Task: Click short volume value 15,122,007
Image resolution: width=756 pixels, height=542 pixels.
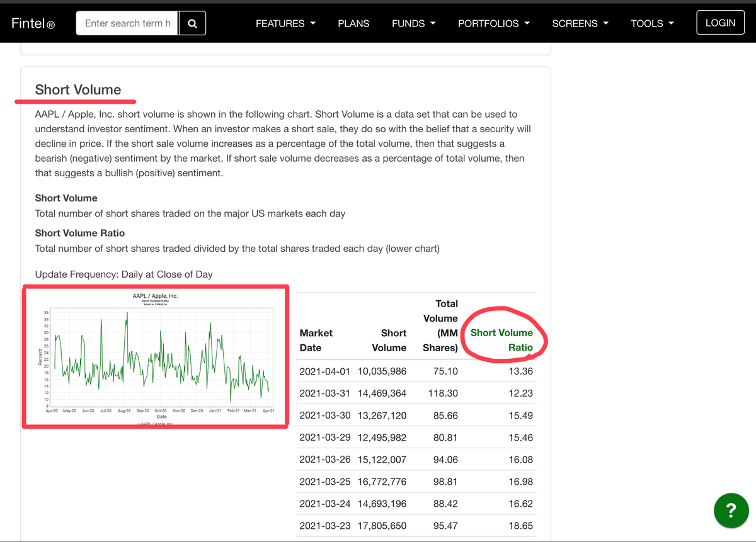Action: (x=382, y=460)
